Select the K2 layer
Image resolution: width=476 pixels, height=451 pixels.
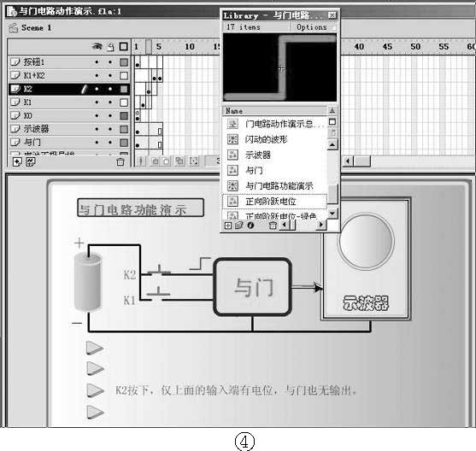click(x=69, y=89)
